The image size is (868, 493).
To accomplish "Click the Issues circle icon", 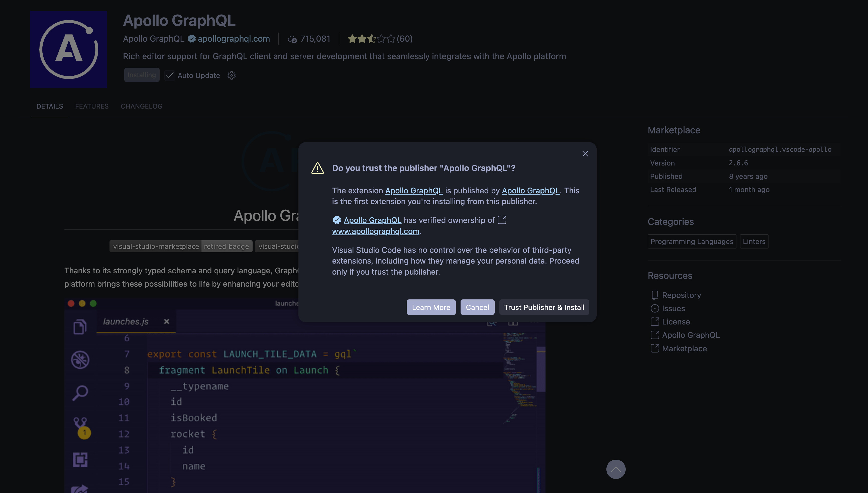I will point(655,308).
